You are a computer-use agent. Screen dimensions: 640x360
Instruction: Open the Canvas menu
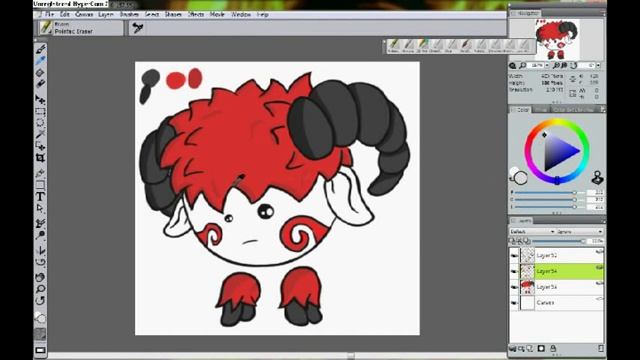[x=84, y=14]
